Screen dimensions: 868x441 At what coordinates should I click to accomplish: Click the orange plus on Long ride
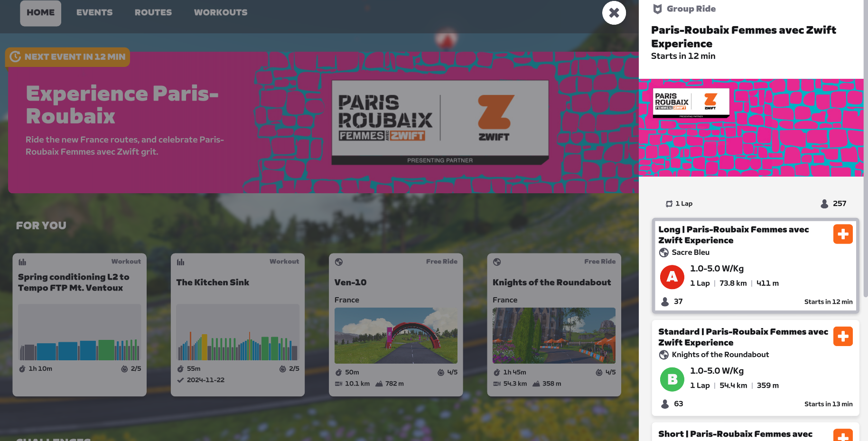pos(843,234)
